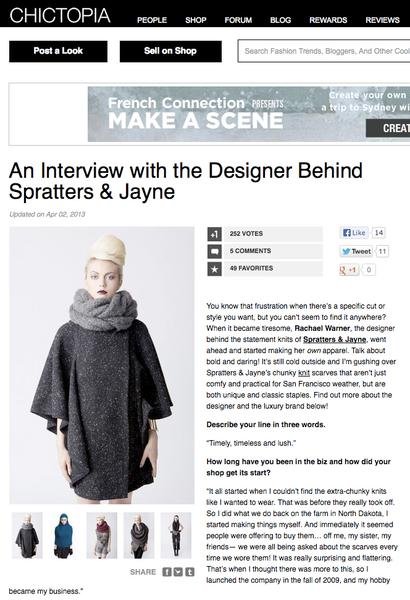Viewport: 410px width, 600px height.
Task: Click the Facebook Like button
Action: [x=354, y=233]
